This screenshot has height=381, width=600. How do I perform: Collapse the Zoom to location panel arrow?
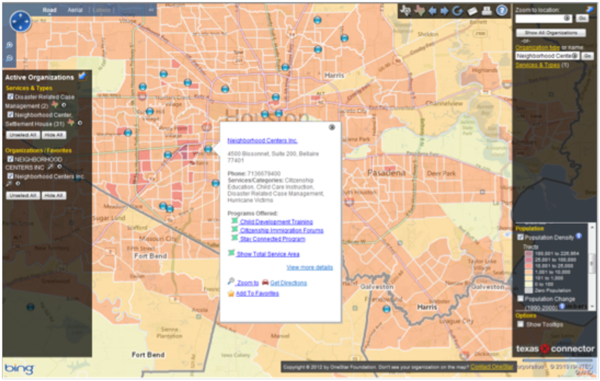[x=589, y=9]
